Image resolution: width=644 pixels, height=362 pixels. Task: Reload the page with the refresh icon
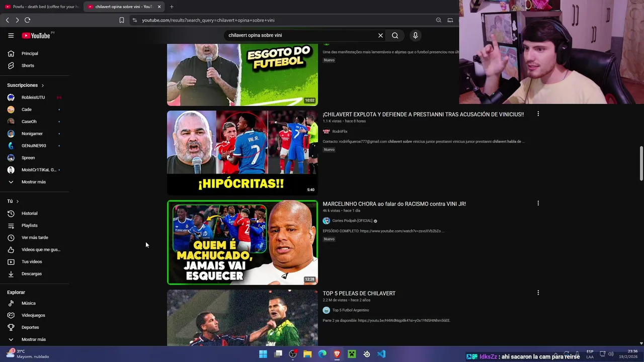28,20
